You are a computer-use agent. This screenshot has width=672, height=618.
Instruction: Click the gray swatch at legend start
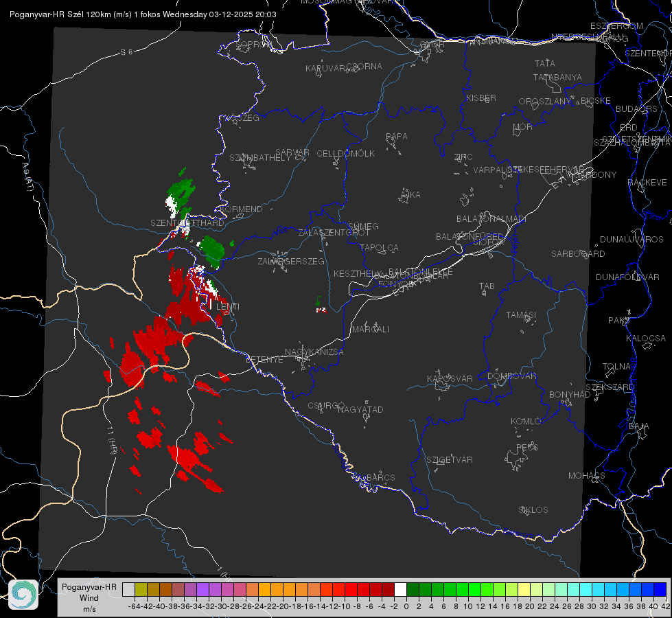[128, 590]
